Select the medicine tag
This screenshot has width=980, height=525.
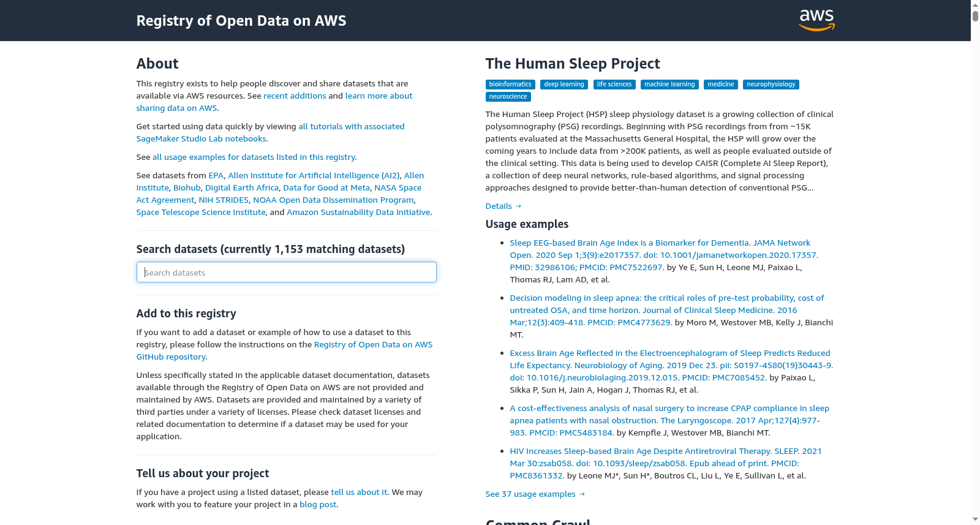(721, 85)
